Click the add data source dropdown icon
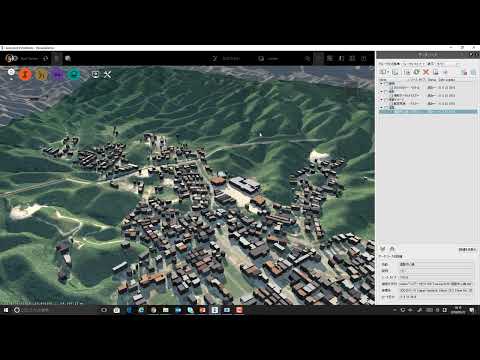The image size is (480, 360). pyautogui.click(x=384, y=72)
